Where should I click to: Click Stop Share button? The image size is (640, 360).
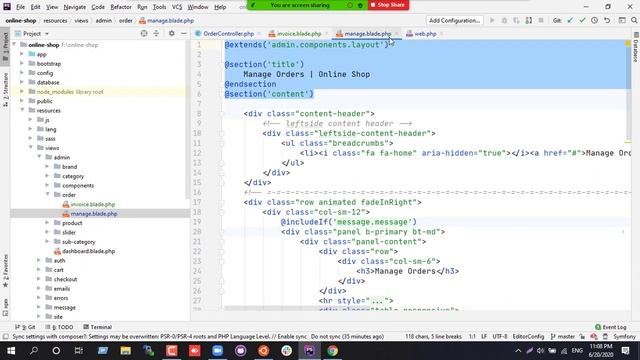pos(388,5)
